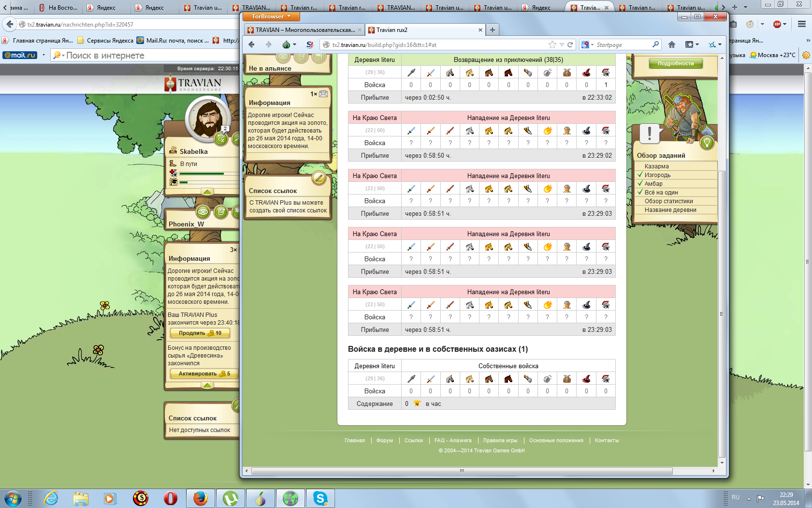This screenshot has height=508, width=812.
Task: Open the 'Название деревни' quest
Action: click(670, 210)
